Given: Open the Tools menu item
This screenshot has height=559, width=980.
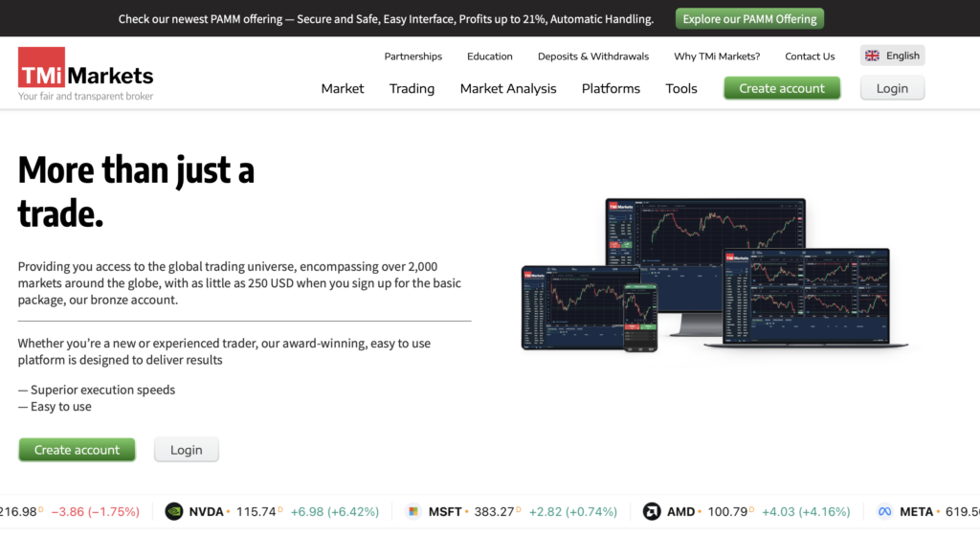Looking at the screenshot, I should 681,88.
